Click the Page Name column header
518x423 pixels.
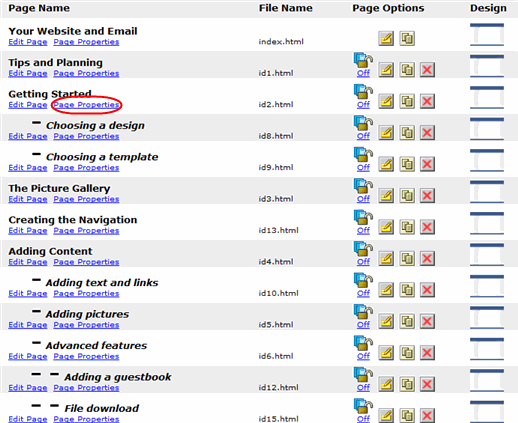click(x=39, y=8)
